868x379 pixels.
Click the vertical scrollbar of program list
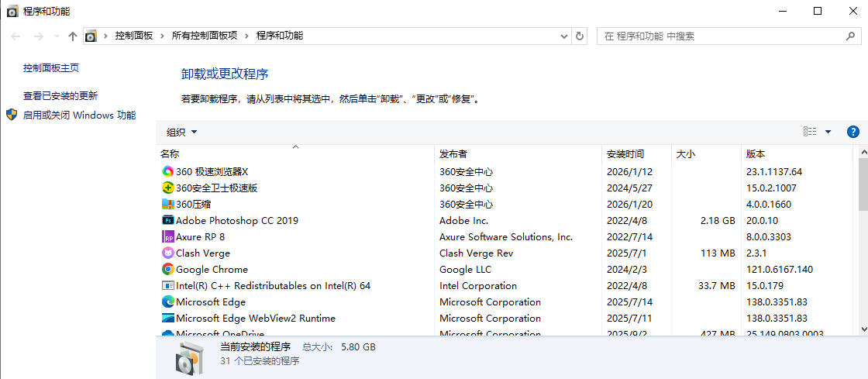863,186
